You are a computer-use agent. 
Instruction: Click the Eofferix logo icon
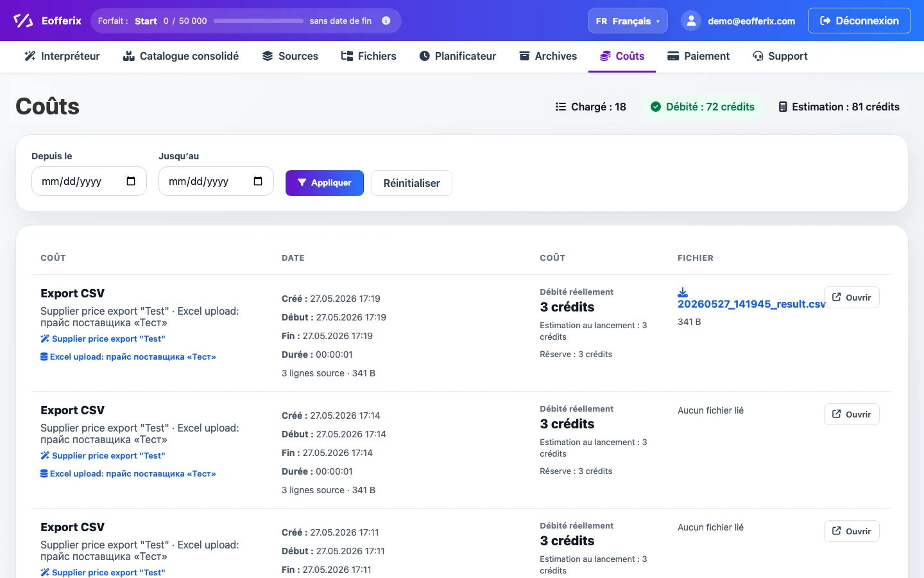[23, 21]
